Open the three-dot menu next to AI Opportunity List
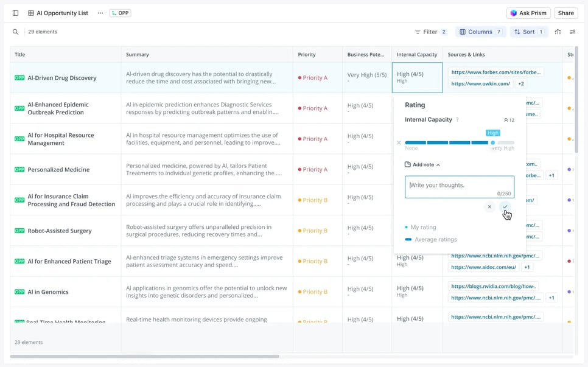Viewport: 588px width, 367px height. click(x=99, y=13)
